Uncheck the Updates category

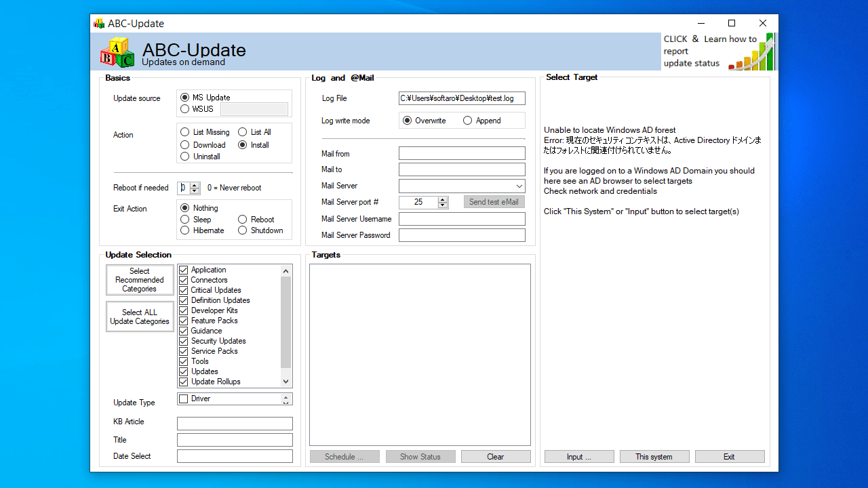183,371
